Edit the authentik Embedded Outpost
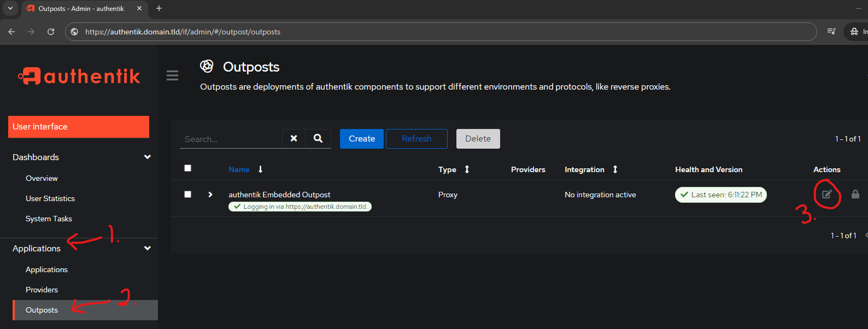 (x=827, y=194)
